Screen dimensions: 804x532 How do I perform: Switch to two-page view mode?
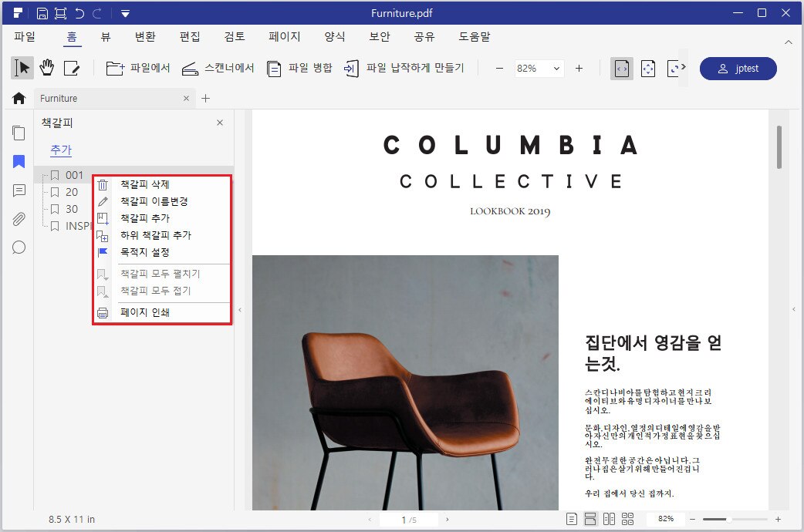(609, 519)
